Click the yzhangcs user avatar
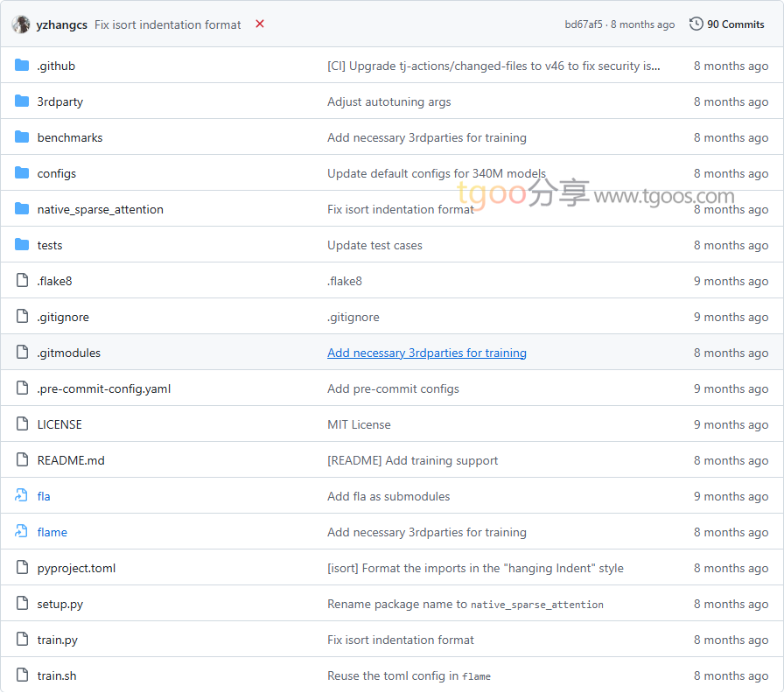Screen dimensions: 784x693 tap(21, 24)
